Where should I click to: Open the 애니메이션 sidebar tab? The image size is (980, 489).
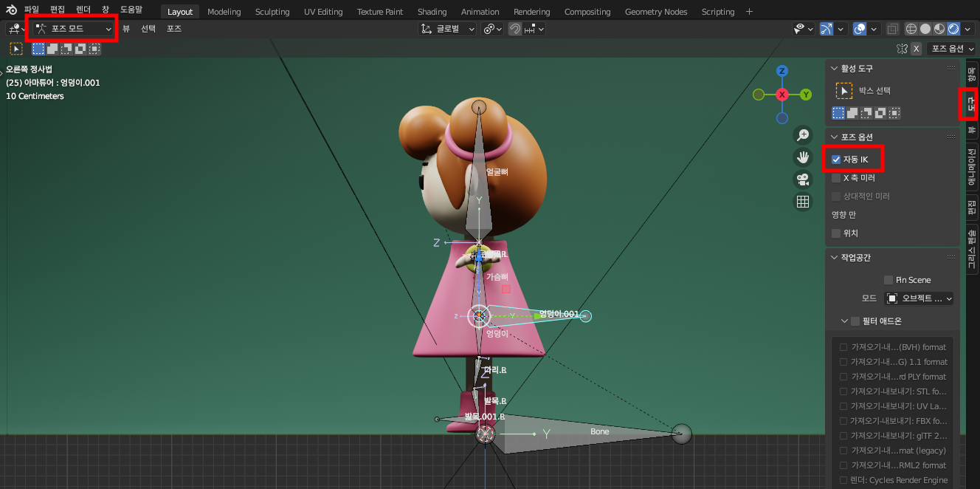[971, 167]
